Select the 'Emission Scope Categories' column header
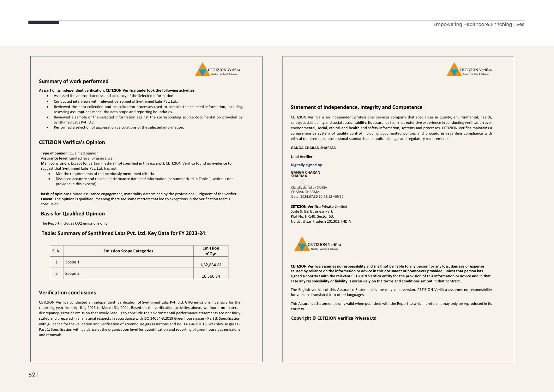This screenshot has height=392, width=554. (x=128, y=251)
